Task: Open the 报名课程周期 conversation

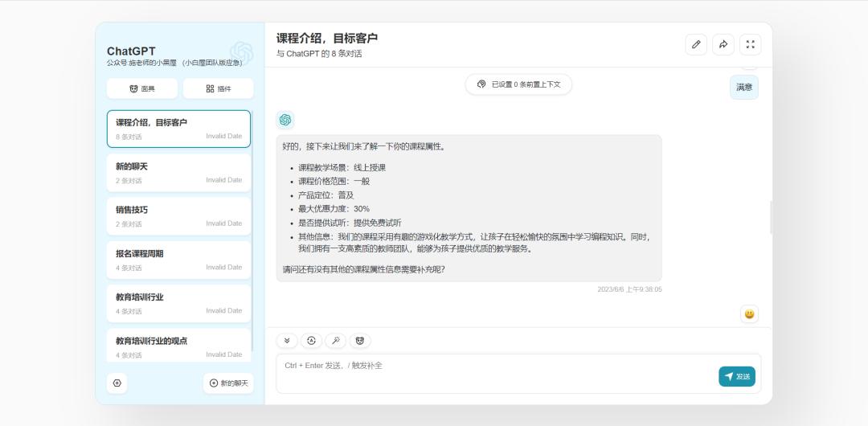Action: click(x=178, y=260)
